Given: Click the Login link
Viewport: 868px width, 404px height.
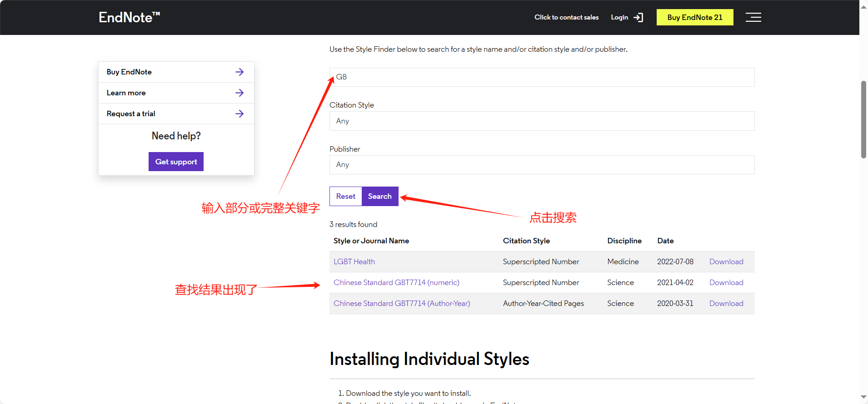Looking at the screenshot, I should pos(619,17).
